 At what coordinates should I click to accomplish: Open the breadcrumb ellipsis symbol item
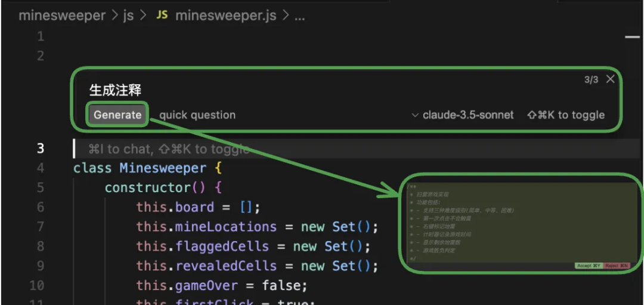(x=300, y=17)
